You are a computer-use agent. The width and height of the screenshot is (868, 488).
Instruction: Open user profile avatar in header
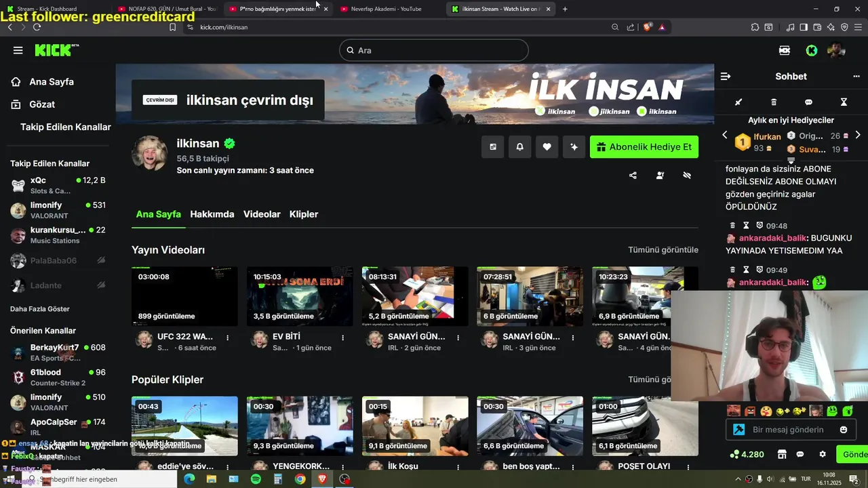836,50
